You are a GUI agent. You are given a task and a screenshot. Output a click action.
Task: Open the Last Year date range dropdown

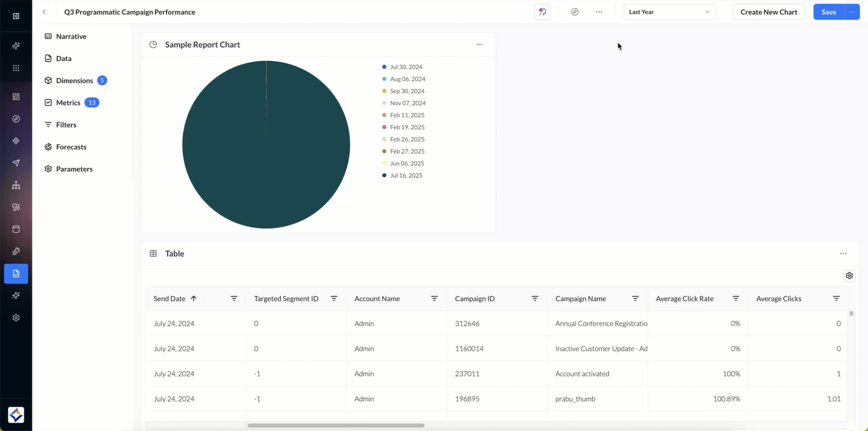coord(669,12)
